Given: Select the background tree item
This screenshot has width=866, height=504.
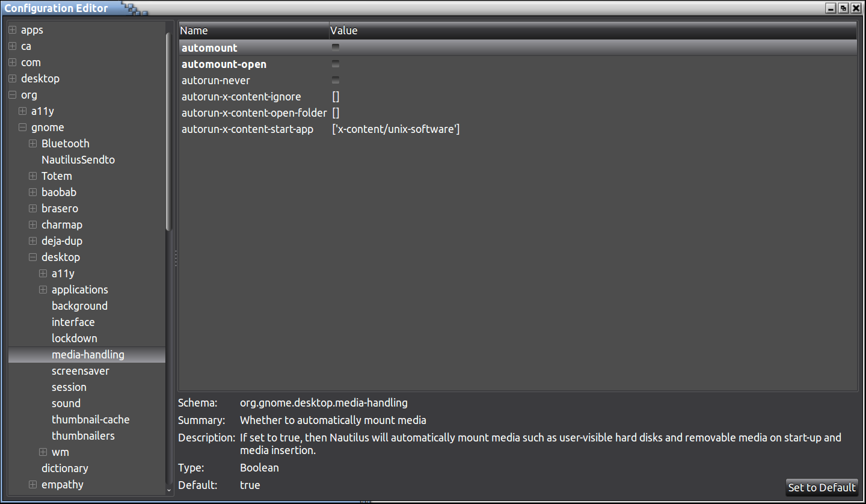Looking at the screenshot, I should pos(79,306).
